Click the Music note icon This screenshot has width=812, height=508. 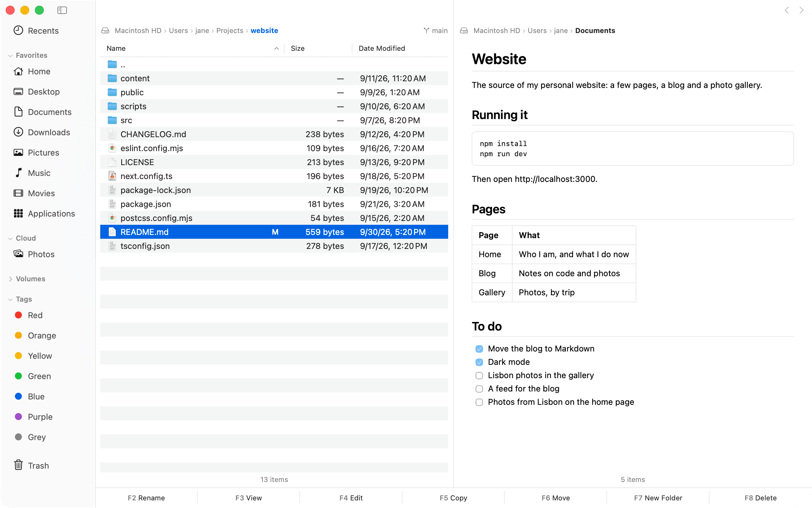(18, 173)
